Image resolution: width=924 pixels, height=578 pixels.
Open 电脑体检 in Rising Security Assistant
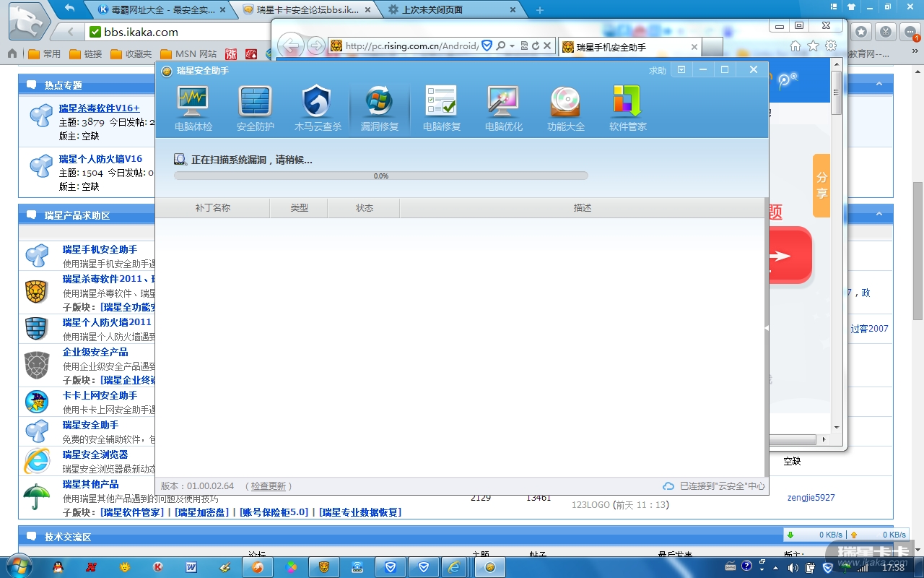click(193, 109)
